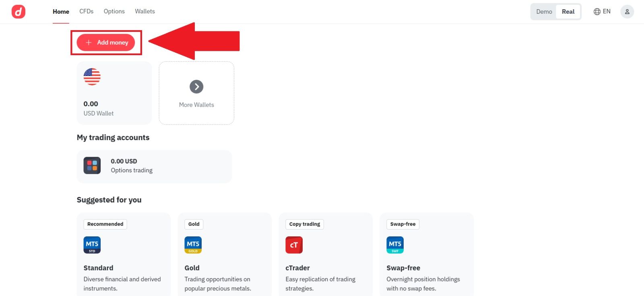Expand More Wallets with the arrow
This screenshot has width=644, height=296.
tap(196, 86)
